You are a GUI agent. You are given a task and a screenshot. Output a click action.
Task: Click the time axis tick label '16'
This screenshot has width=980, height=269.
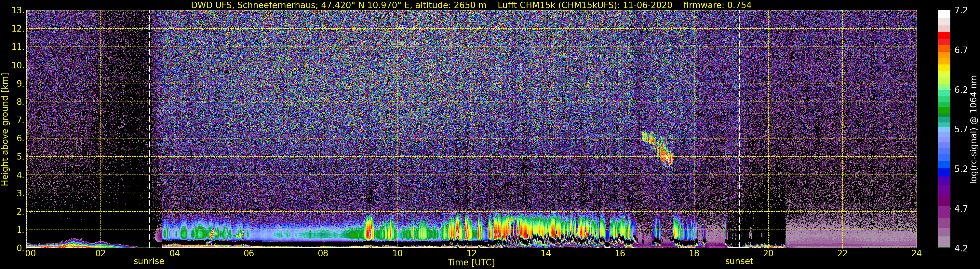(x=620, y=253)
